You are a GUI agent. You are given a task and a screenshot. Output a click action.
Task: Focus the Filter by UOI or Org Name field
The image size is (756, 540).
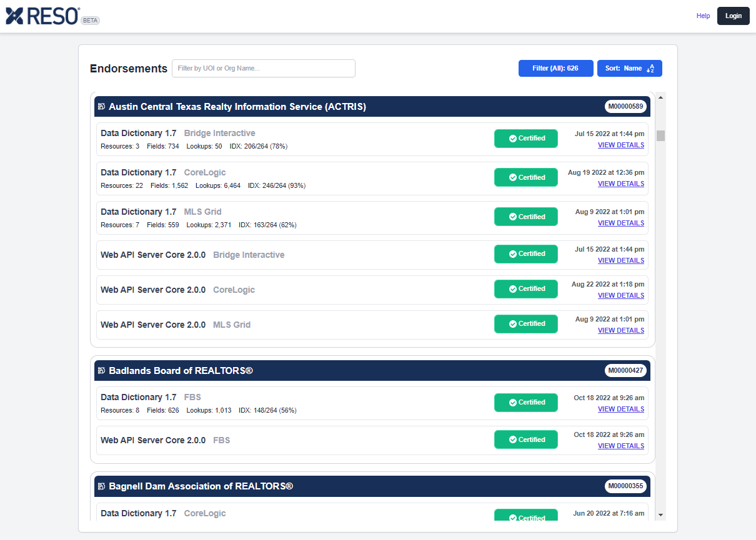(264, 69)
